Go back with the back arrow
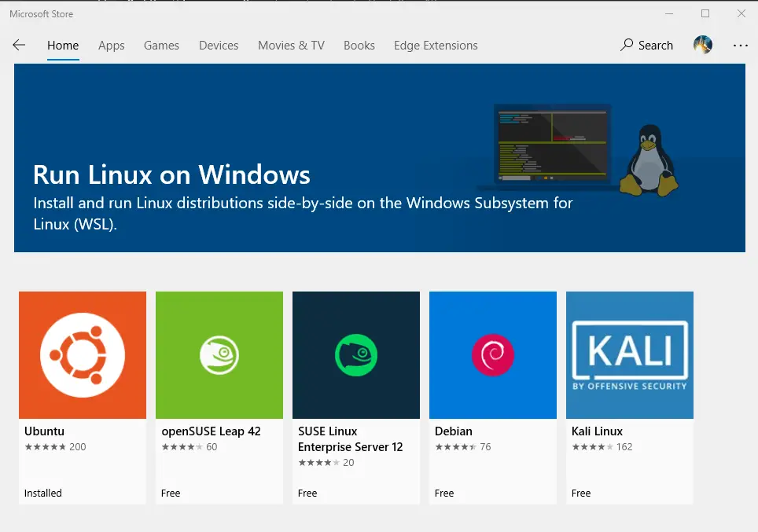The width and height of the screenshot is (758, 532). tap(19, 45)
